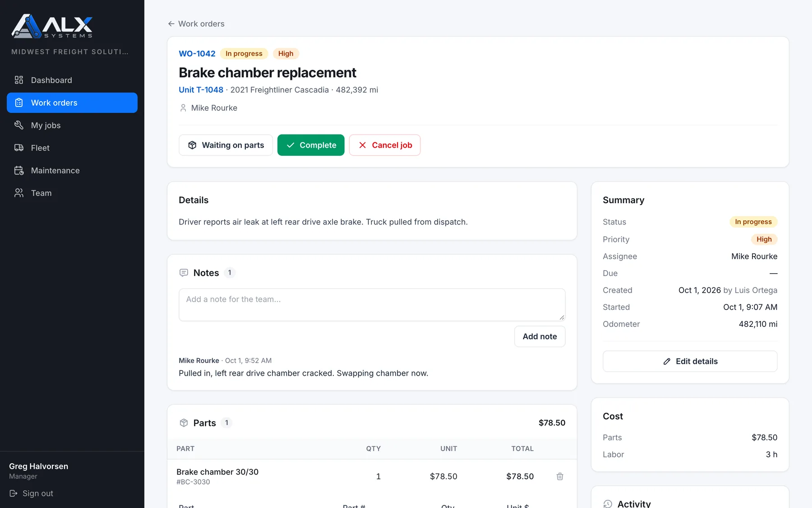
Task: Open the Team page
Action: point(72,193)
